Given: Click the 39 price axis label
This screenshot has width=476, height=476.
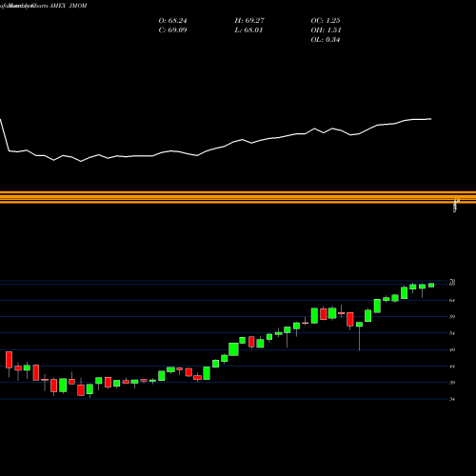Looking at the screenshot, I should coord(452,383).
